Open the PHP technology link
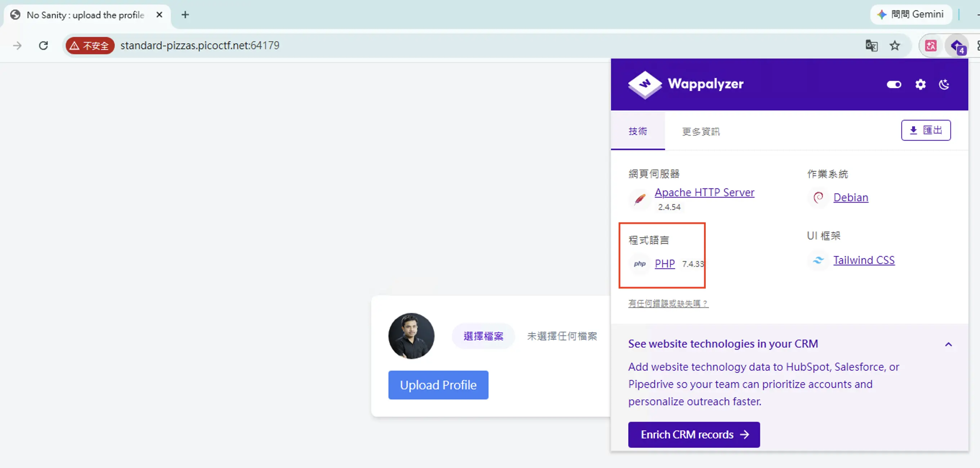The width and height of the screenshot is (980, 468). 664,264
